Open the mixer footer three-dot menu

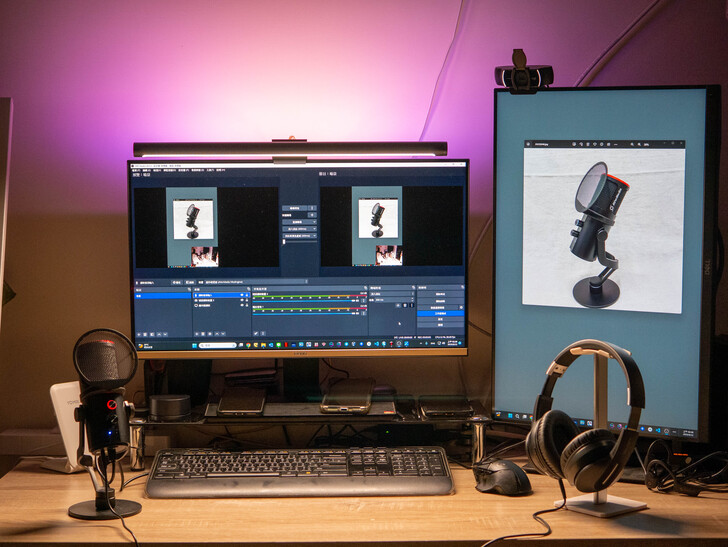(x=263, y=333)
